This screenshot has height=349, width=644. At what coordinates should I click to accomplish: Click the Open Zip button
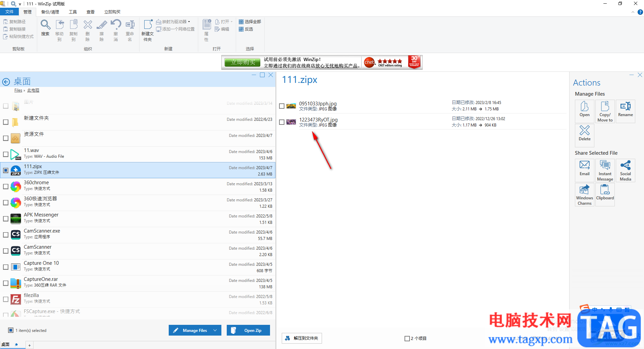point(248,330)
